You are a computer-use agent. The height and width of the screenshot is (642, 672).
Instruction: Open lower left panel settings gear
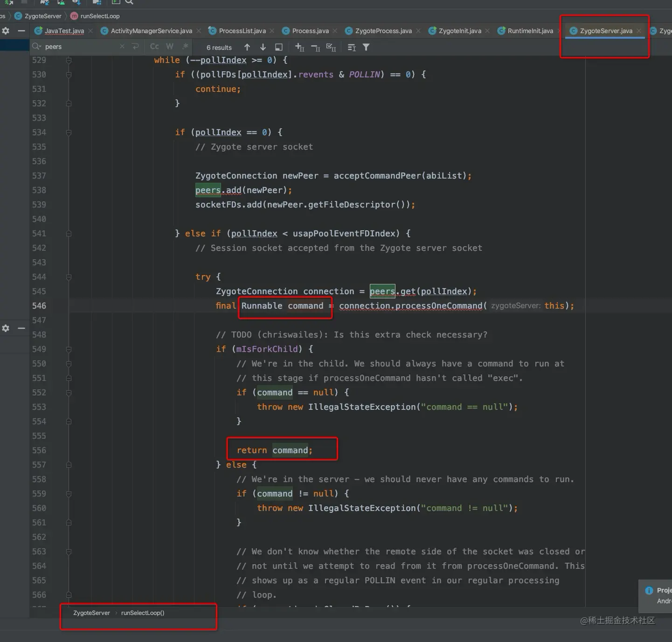coord(6,328)
